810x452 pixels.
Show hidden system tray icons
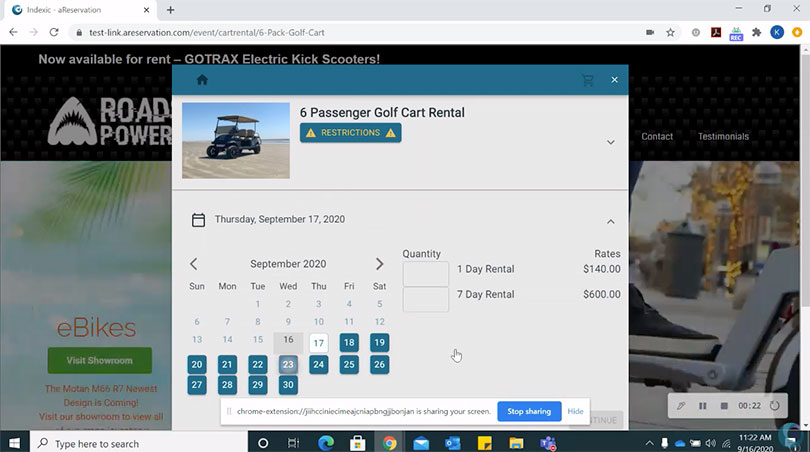649,443
